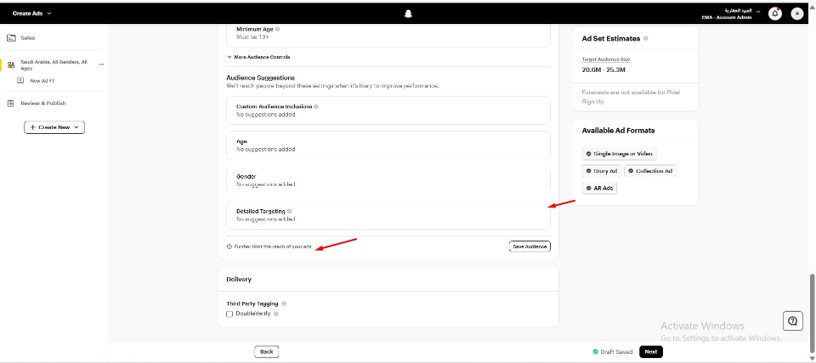The width and height of the screenshot is (816, 363).
Task: Show Ad Set Estimates info tooltip
Action: pyautogui.click(x=646, y=38)
